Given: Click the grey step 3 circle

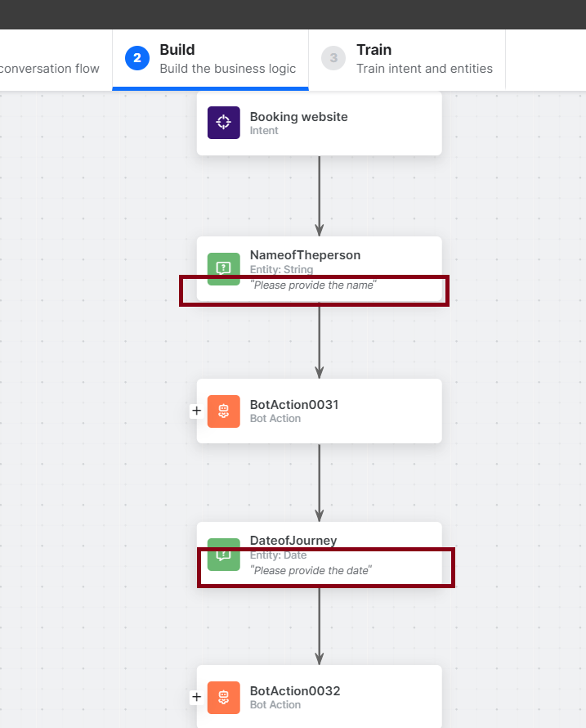Looking at the screenshot, I should 333,58.
